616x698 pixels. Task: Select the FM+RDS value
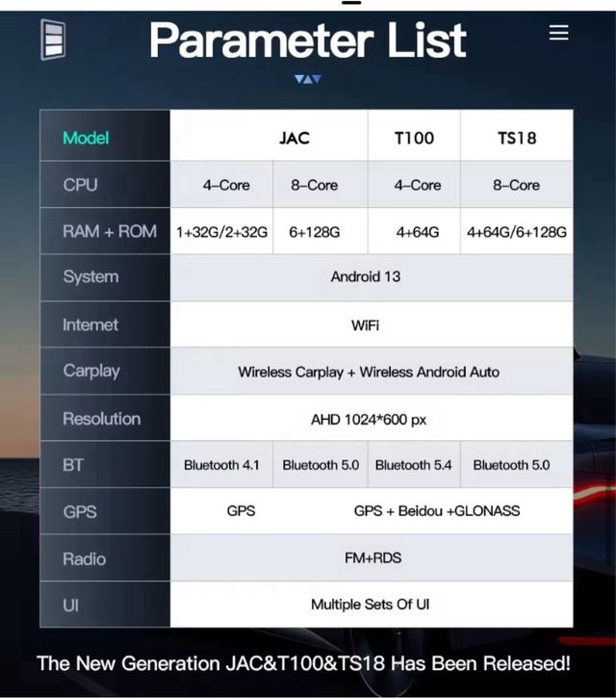point(373,557)
